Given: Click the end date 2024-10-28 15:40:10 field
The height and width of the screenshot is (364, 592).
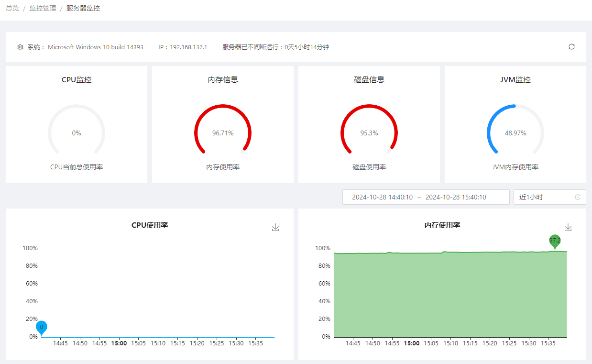Looking at the screenshot, I should 456,197.
